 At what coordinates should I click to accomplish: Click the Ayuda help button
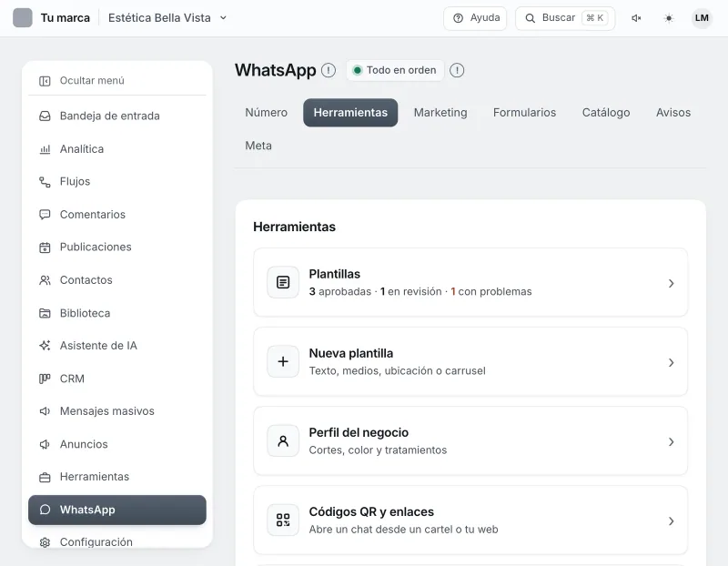click(475, 18)
